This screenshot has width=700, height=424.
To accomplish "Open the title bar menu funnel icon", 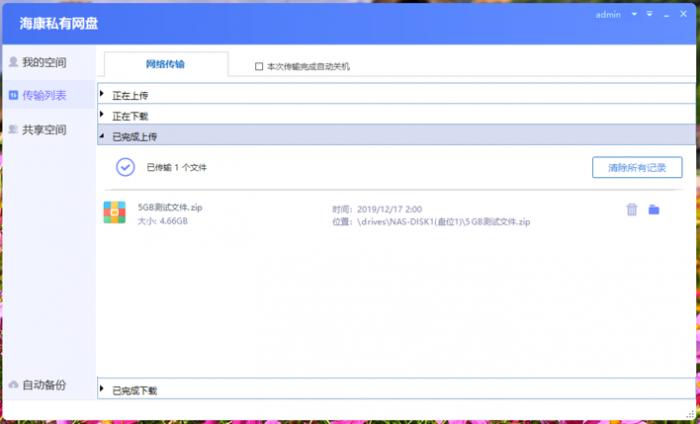I will [x=650, y=14].
